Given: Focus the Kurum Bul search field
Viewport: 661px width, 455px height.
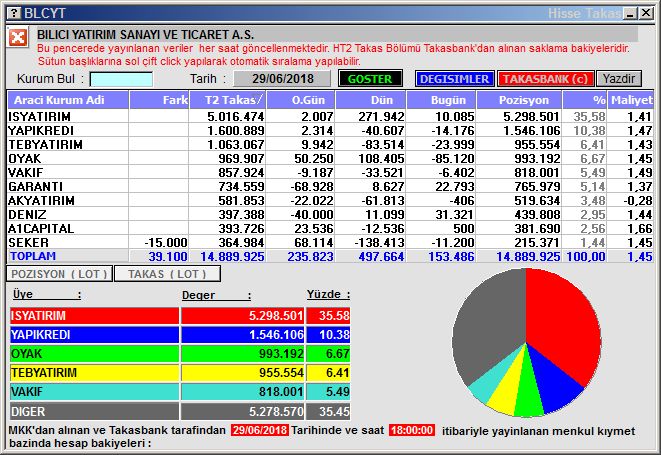Looking at the screenshot, I should pos(121,79).
